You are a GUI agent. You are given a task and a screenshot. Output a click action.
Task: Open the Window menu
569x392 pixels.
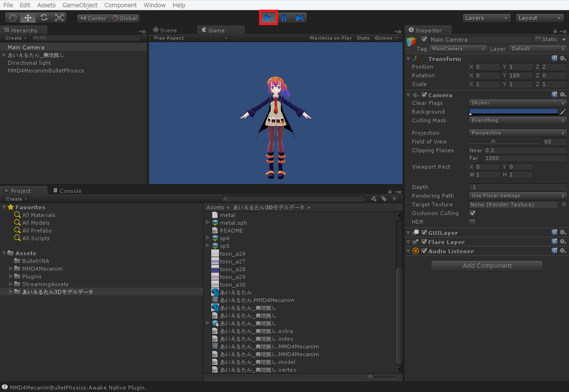155,5
